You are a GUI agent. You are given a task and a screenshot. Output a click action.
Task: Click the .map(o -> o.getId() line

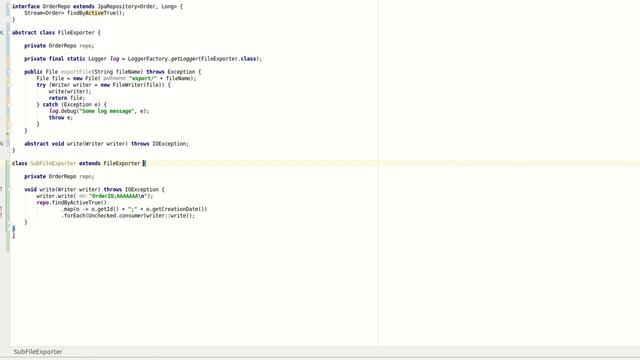pos(134,209)
